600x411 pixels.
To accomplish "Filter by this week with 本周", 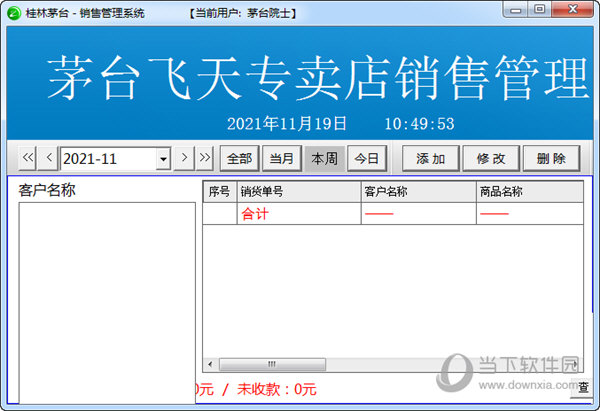I will [x=324, y=158].
